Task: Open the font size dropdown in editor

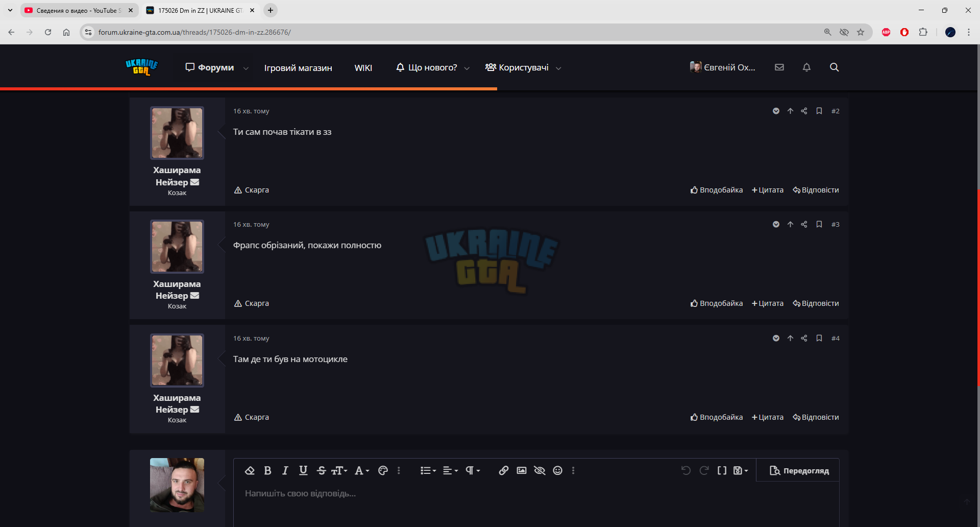Action: pos(339,470)
